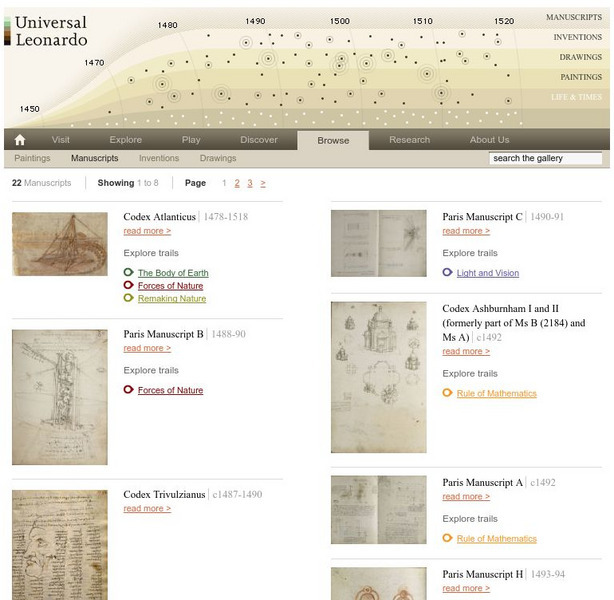The width and height of the screenshot is (614, 600).
Task: Click the red trail icon under Codex Atlanticus
Action: [x=128, y=285]
